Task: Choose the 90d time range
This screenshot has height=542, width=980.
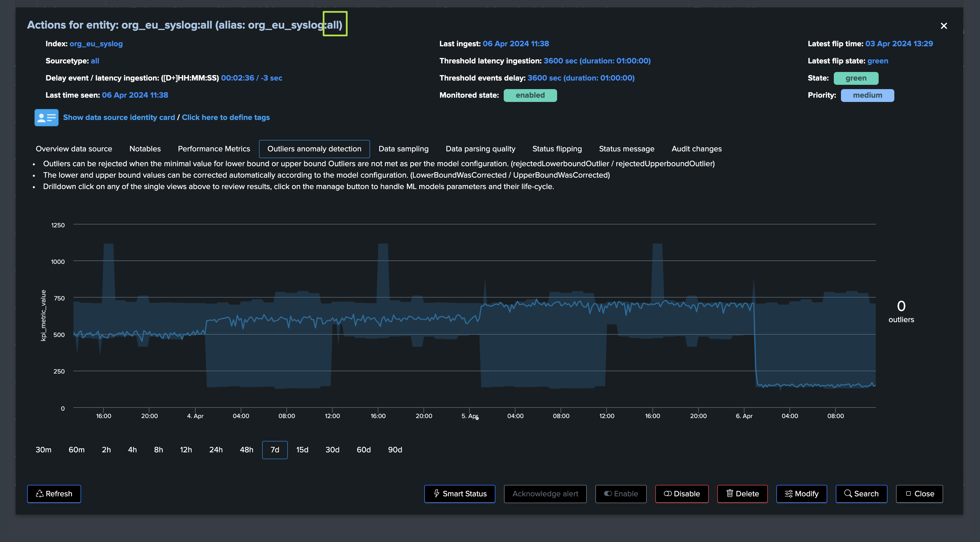Action: tap(395, 449)
